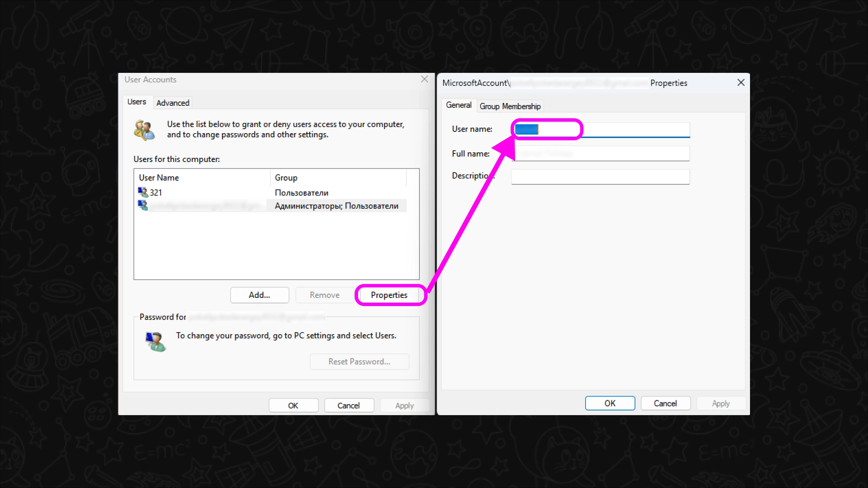Open the Group Membership tab
This screenshot has height=488, width=868.
(x=510, y=106)
